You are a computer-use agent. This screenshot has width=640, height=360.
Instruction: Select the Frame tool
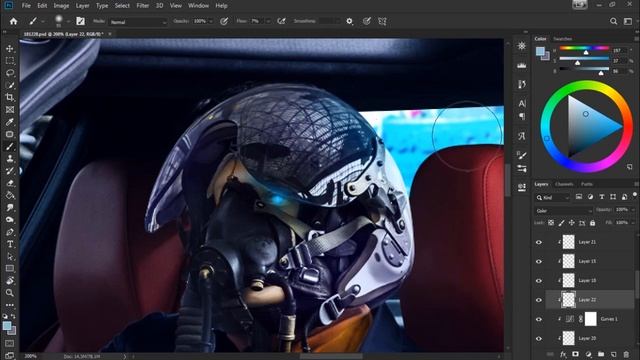(10, 110)
